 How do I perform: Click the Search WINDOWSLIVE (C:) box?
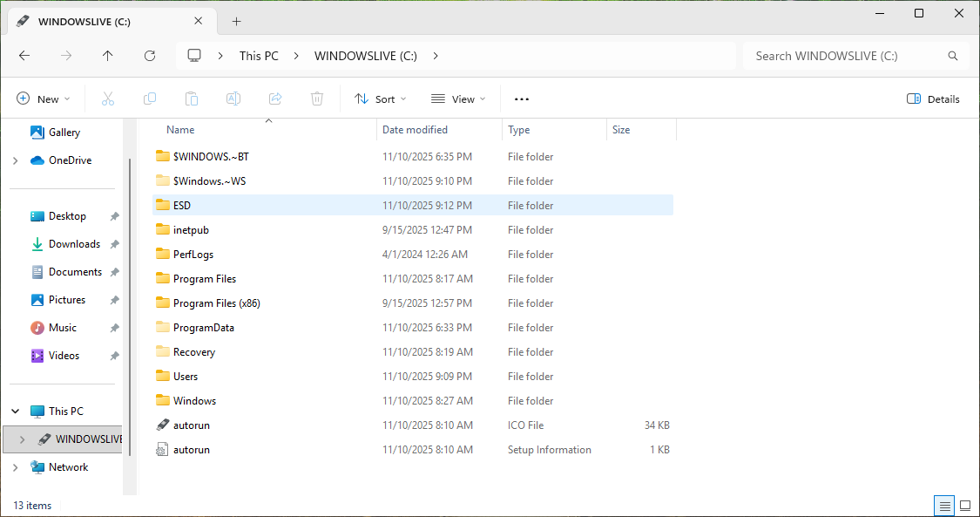coord(845,56)
